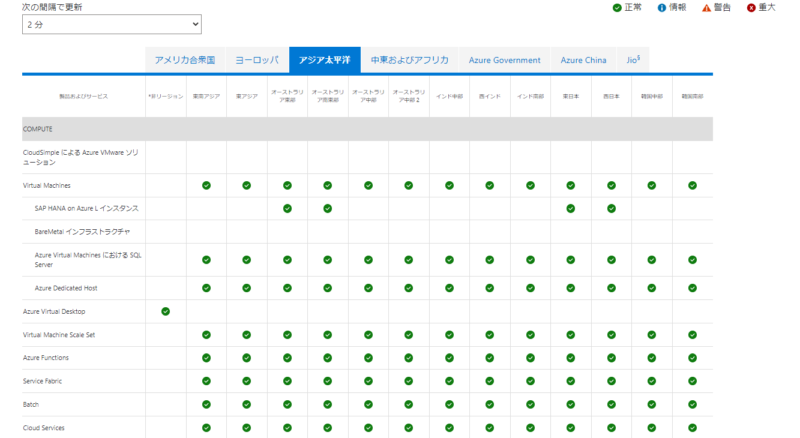Screen dimensions: 800x438
Task: Click Cloud Services status icon for 韓国南部
Action: [692, 428]
